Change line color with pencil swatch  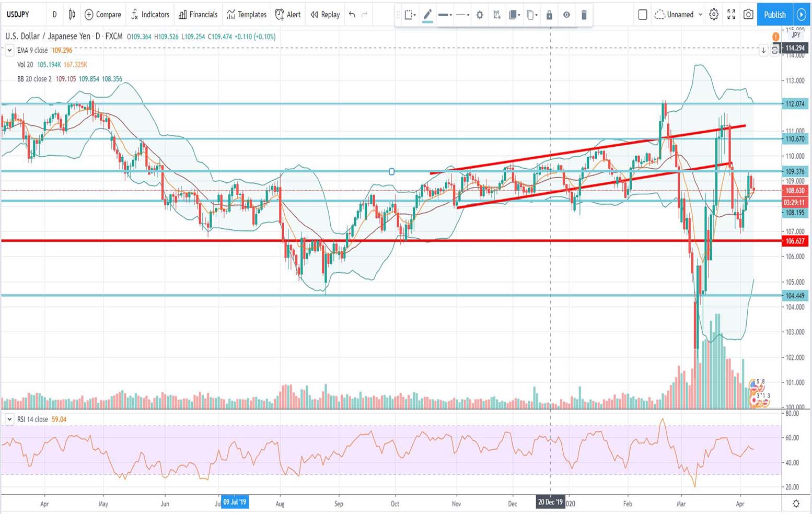click(x=427, y=15)
